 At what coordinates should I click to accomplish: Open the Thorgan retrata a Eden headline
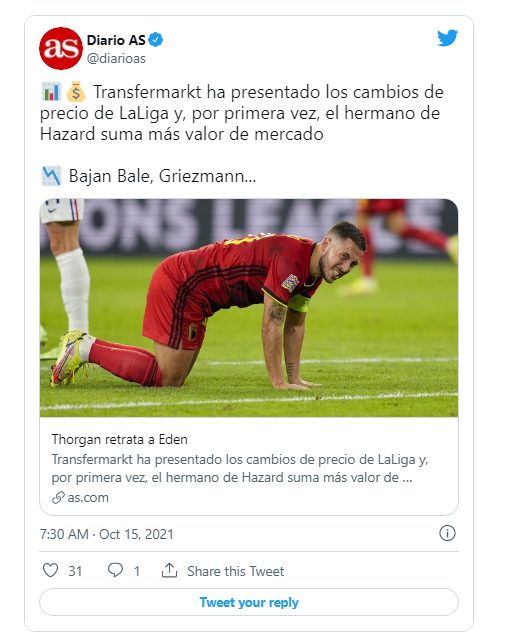pyautogui.click(x=120, y=439)
